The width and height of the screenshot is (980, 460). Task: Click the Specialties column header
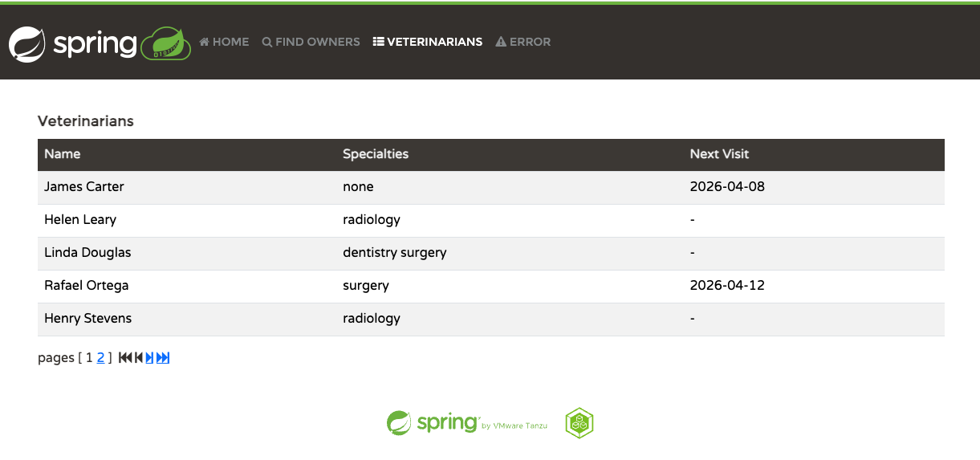376,154
